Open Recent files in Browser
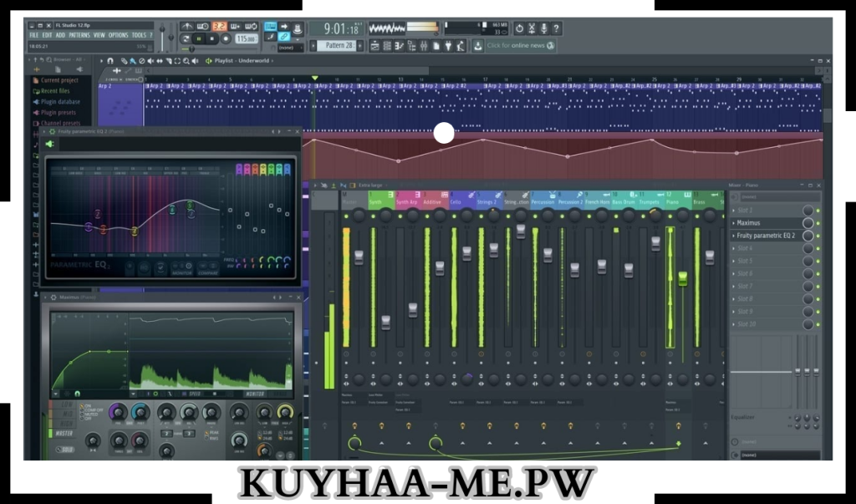Image resolution: width=856 pixels, height=504 pixels. (51, 90)
